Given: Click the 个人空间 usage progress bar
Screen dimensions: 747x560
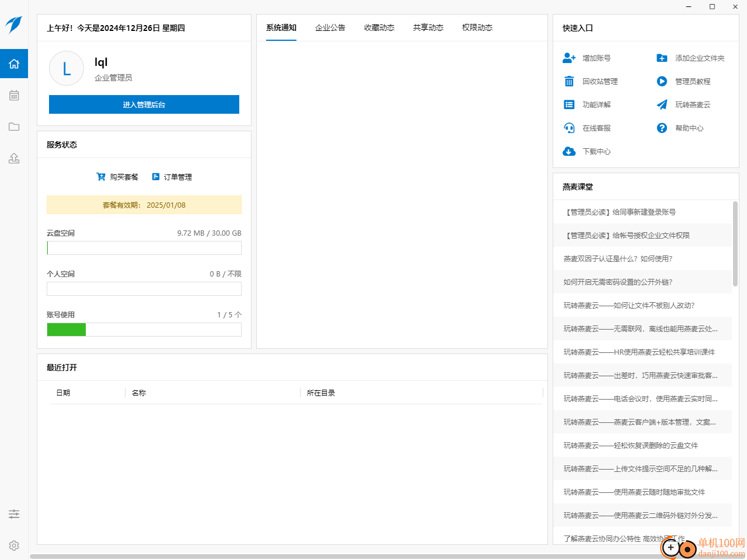Looking at the screenshot, I should (x=144, y=289).
